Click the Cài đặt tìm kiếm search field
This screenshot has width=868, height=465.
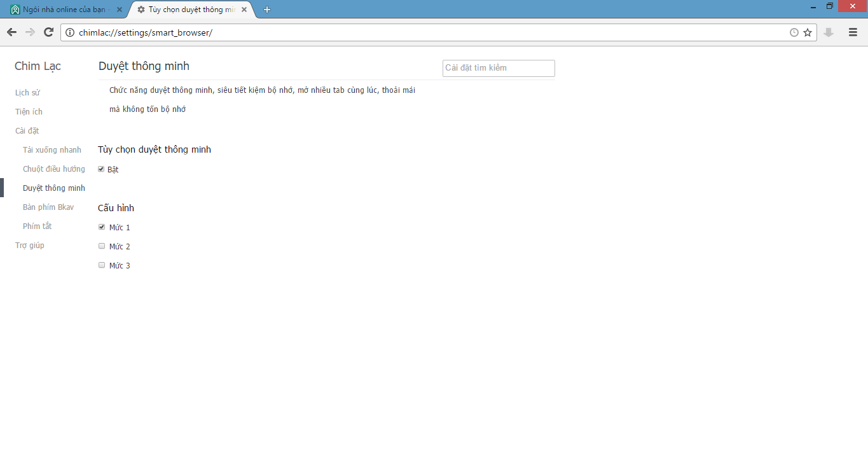[499, 68]
